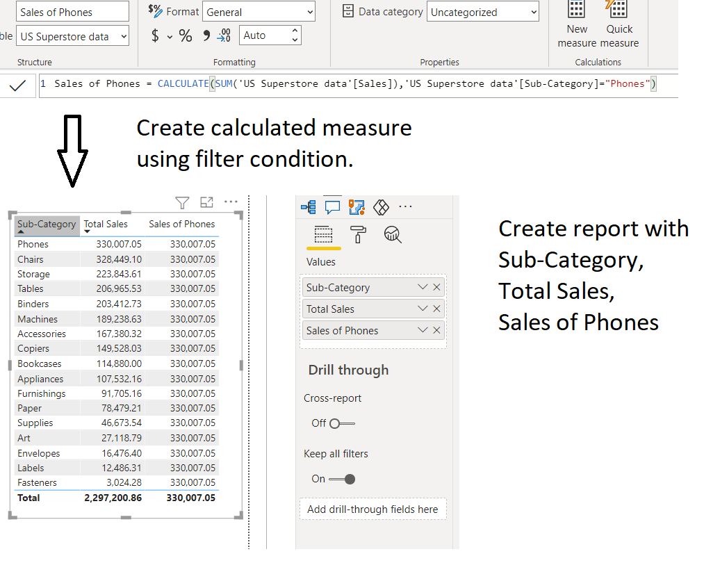Image resolution: width=720 pixels, height=588 pixels.
Task: Increase decimal places stepper up arrow
Action: [x=295, y=31]
